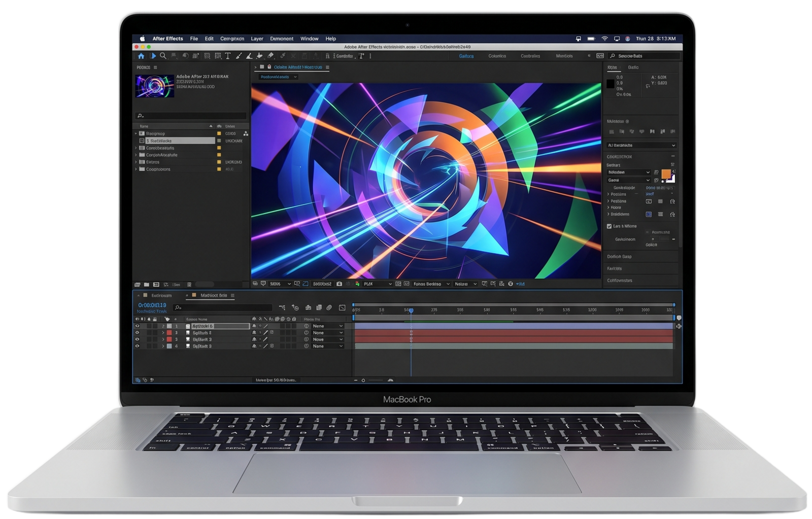Uncheck the Lars & Nfiome checkbox
The width and height of the screenshot is (812, 519).
(x=609, y=226)
